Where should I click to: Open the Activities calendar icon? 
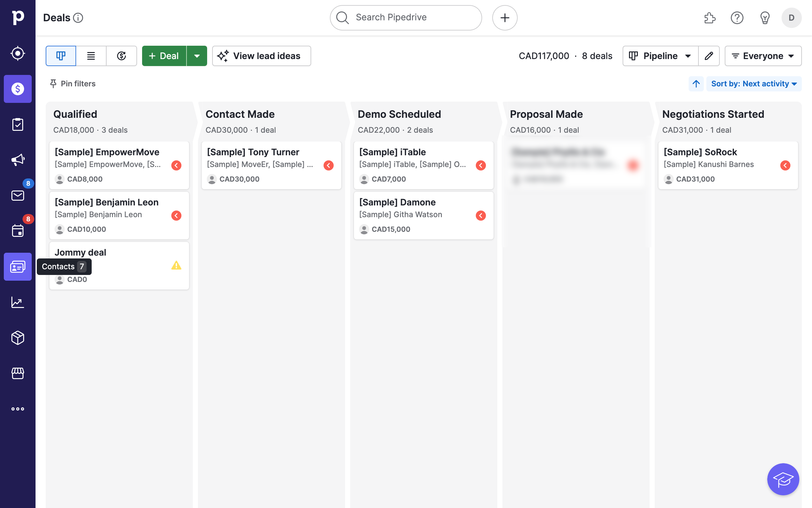click(x=17, y=231)
